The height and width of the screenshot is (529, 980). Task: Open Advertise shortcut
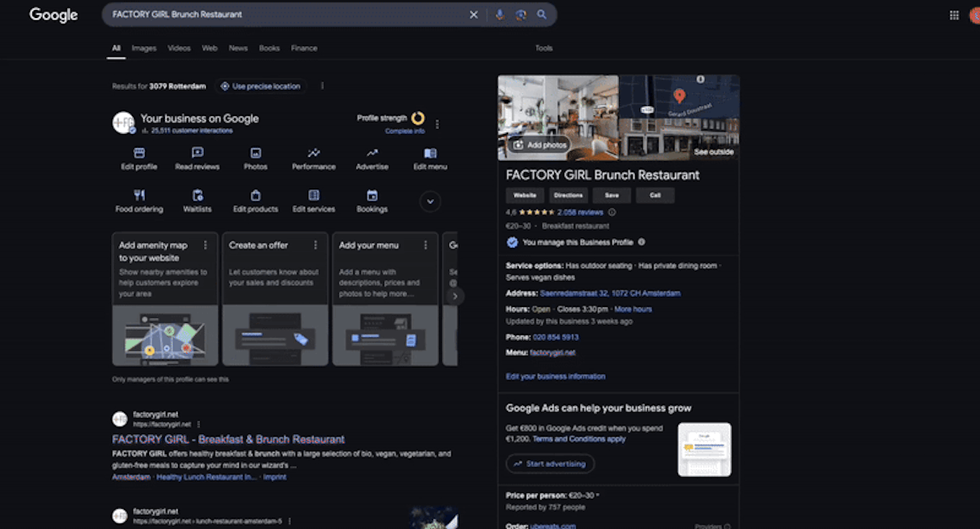(x=372, y=159)
